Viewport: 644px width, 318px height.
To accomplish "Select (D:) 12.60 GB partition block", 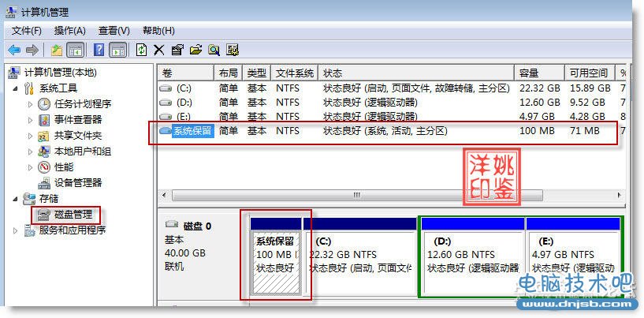I will pyautogui.click(x=473, y=256).
